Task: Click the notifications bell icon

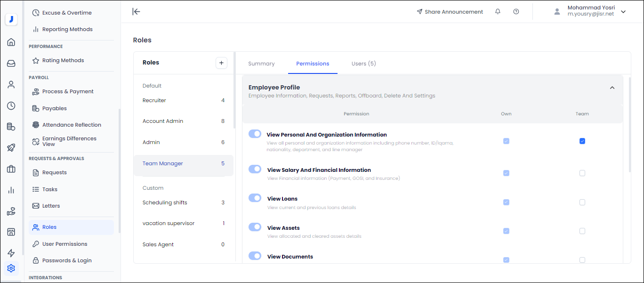Action: 498,11
